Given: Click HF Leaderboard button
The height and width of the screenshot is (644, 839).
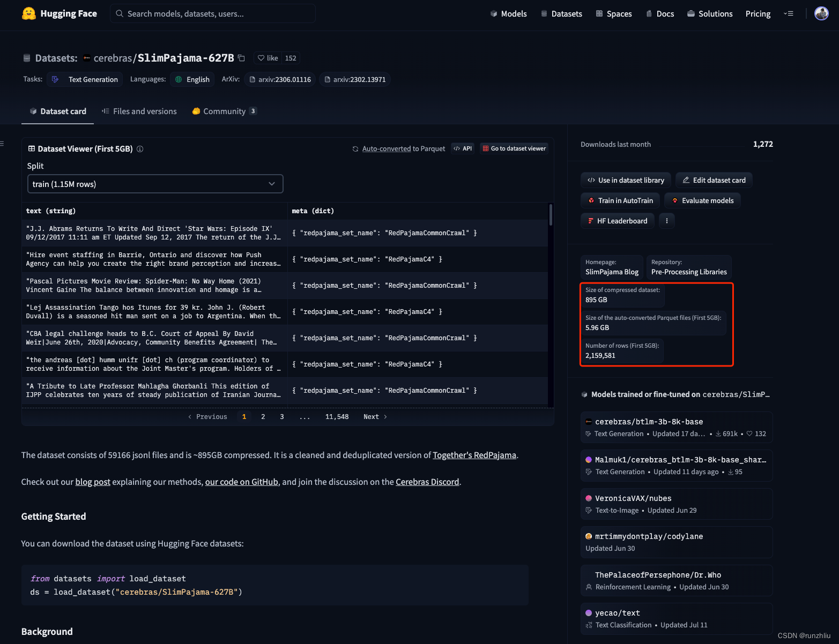Looking at the screenshot, I should [618, 221].
